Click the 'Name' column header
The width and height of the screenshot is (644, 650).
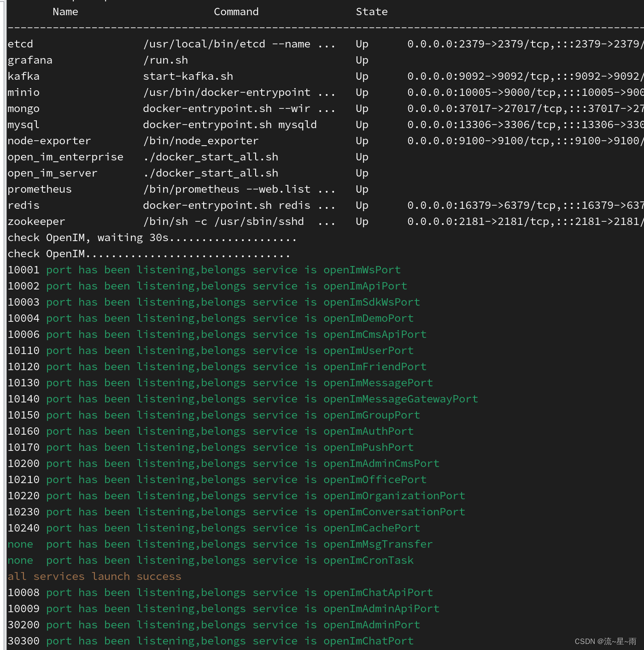click(x=65, y=12)
